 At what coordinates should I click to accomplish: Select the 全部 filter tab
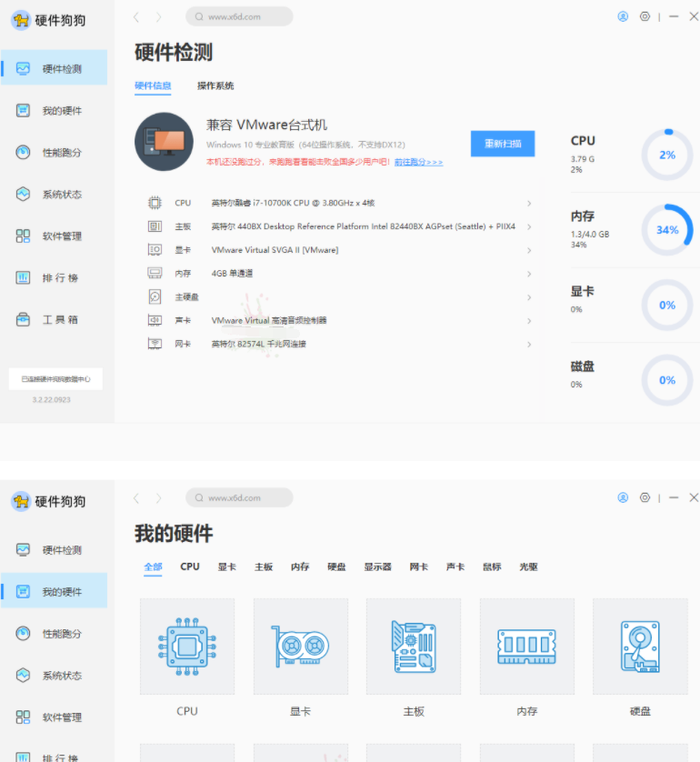click(153, 566)
